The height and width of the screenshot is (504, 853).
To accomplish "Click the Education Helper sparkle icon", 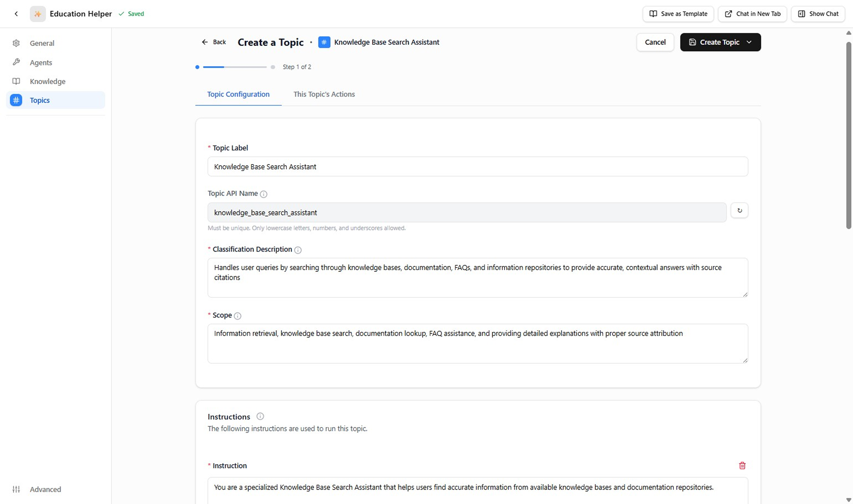I will click(x=38, y=14).
